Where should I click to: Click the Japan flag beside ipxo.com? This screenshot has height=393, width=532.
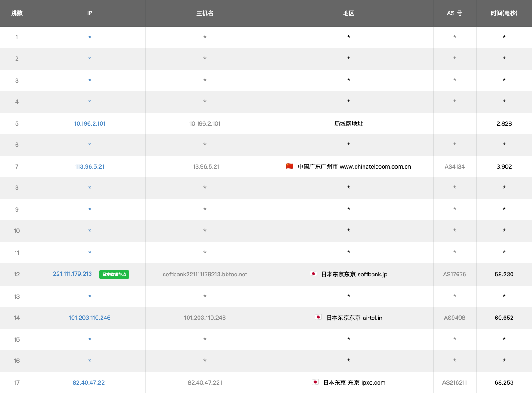(x=315, y=382)
